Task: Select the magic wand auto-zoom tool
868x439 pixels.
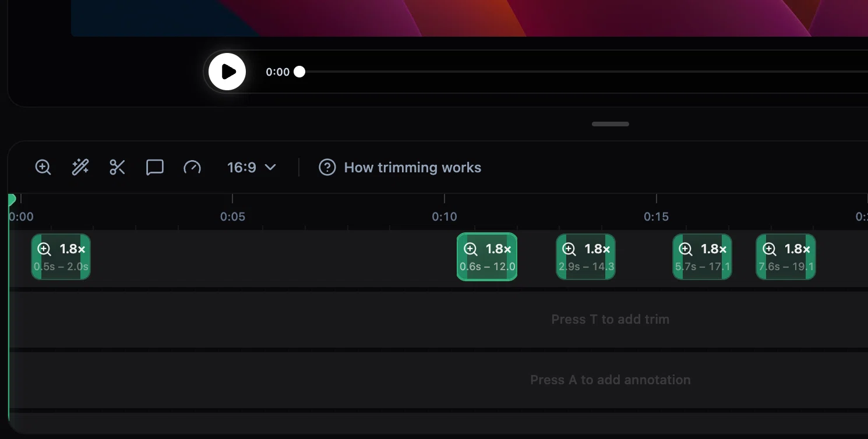Action: click(x=80, y=168)
